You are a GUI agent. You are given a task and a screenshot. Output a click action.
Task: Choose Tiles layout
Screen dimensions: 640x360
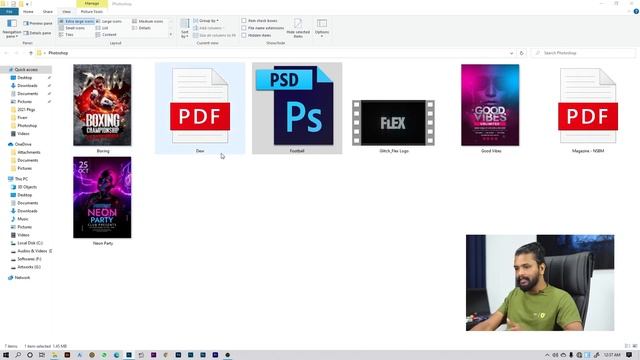pos(67,35)
